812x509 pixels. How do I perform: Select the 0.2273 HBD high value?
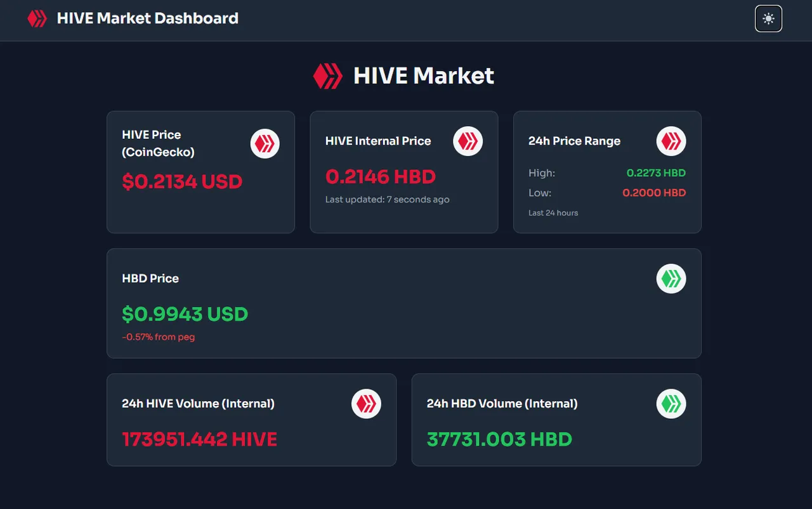[657, 173]
